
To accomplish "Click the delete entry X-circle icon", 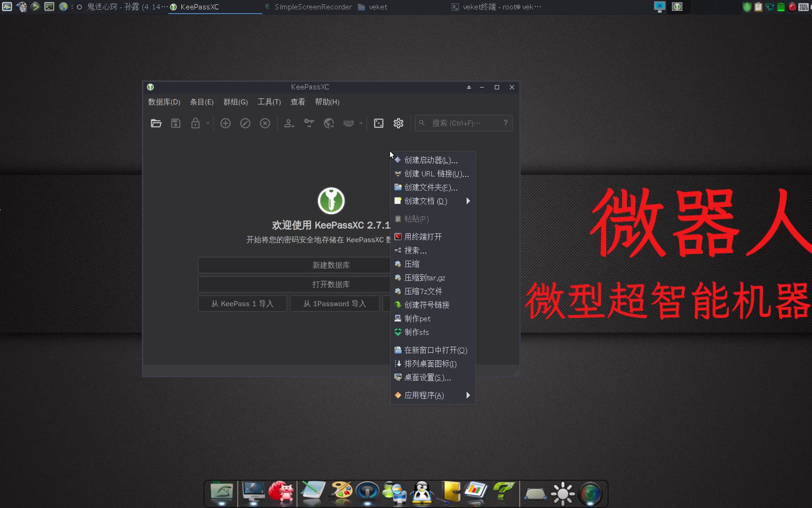I will (265, 123).
